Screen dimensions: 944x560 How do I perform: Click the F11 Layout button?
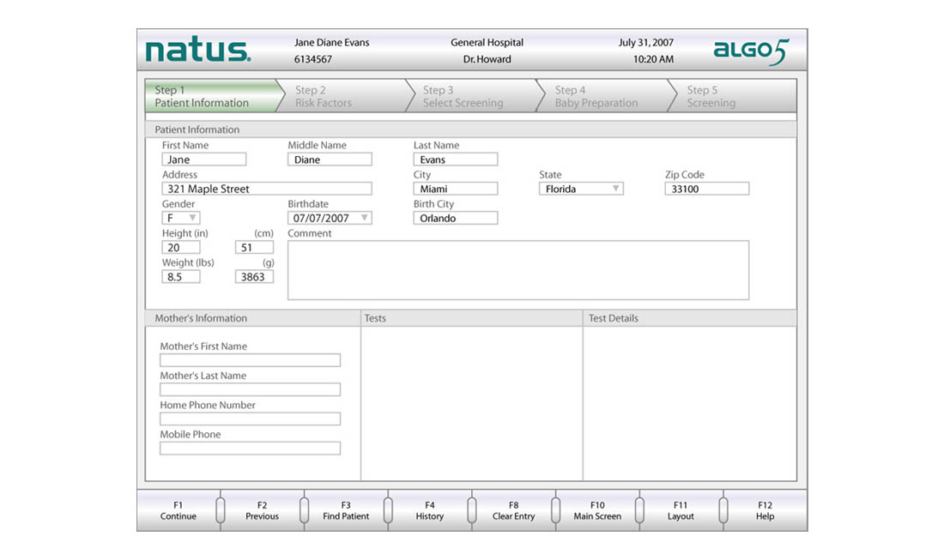[x=681, y=511]
